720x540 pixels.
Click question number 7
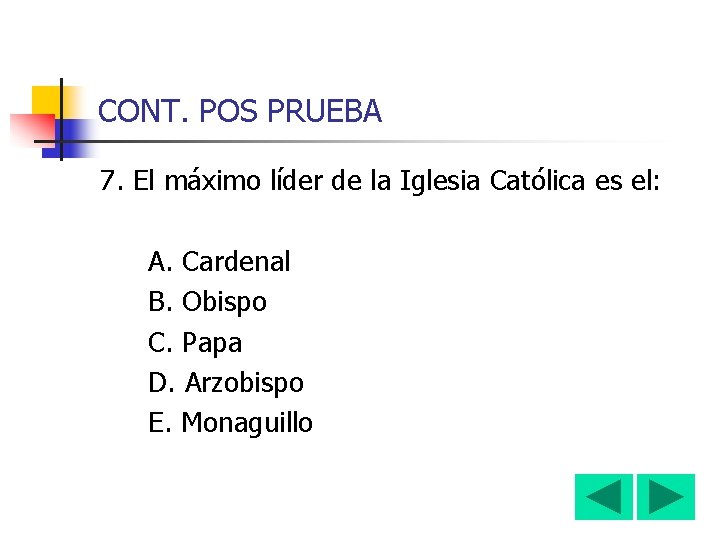(111, 181)
